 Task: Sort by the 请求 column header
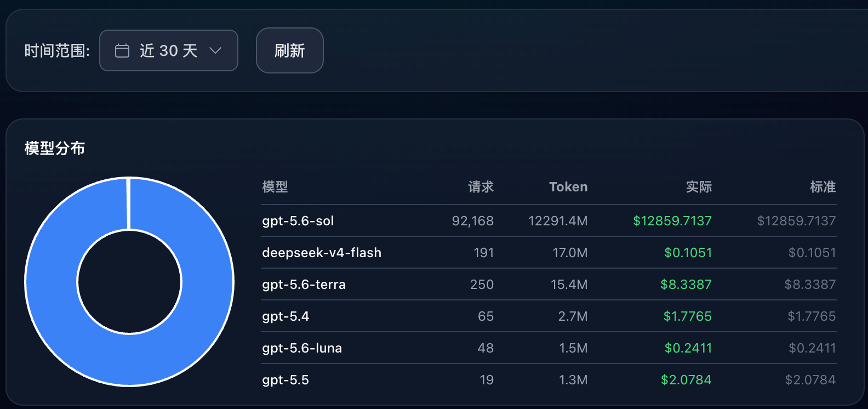coord(481,187)
